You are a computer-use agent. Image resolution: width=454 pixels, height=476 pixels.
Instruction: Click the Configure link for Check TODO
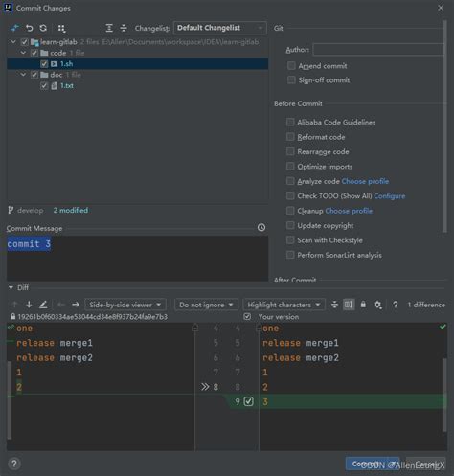[x=390, y=196]
